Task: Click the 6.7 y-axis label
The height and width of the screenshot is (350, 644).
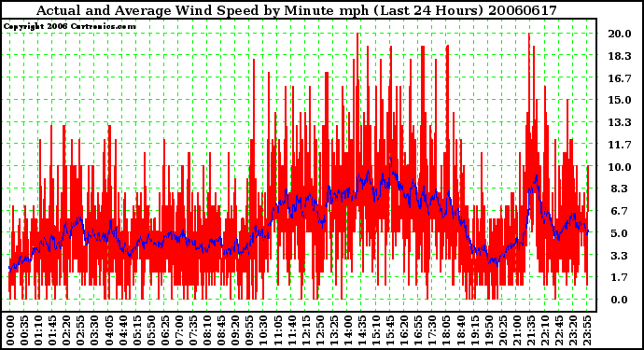Action: (620, 211)
